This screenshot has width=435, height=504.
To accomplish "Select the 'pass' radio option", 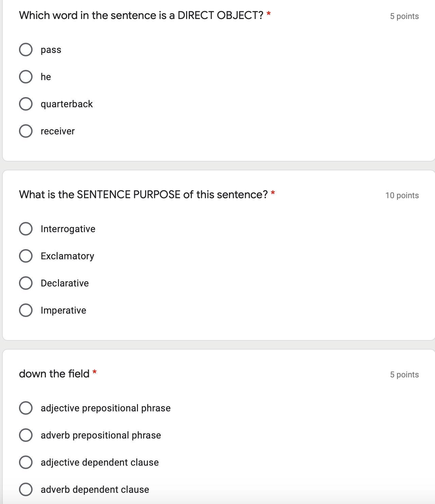I will (x=26, y=50).
